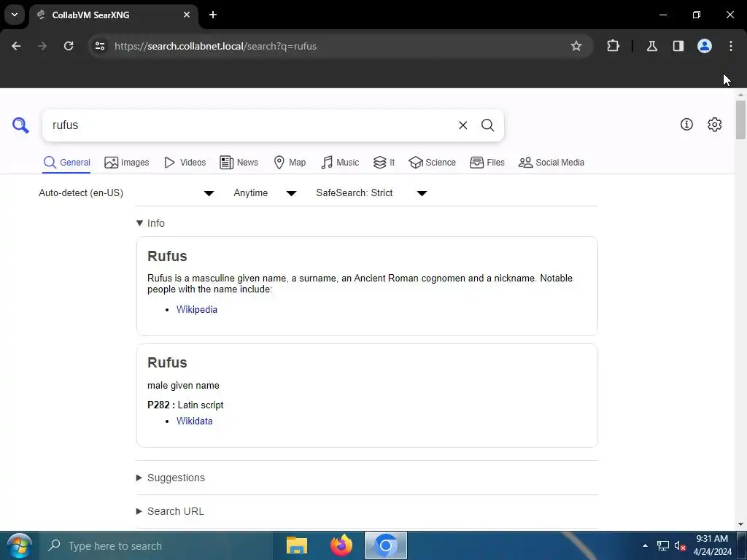The height and width of the screenshot is (560, 747).
Task: Collapse the Info section
Action: pyautogui.click(x=150, y=223)
